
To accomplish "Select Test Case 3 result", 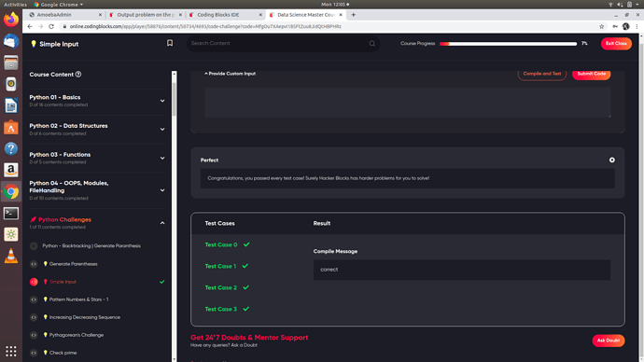I will [227, 309].
